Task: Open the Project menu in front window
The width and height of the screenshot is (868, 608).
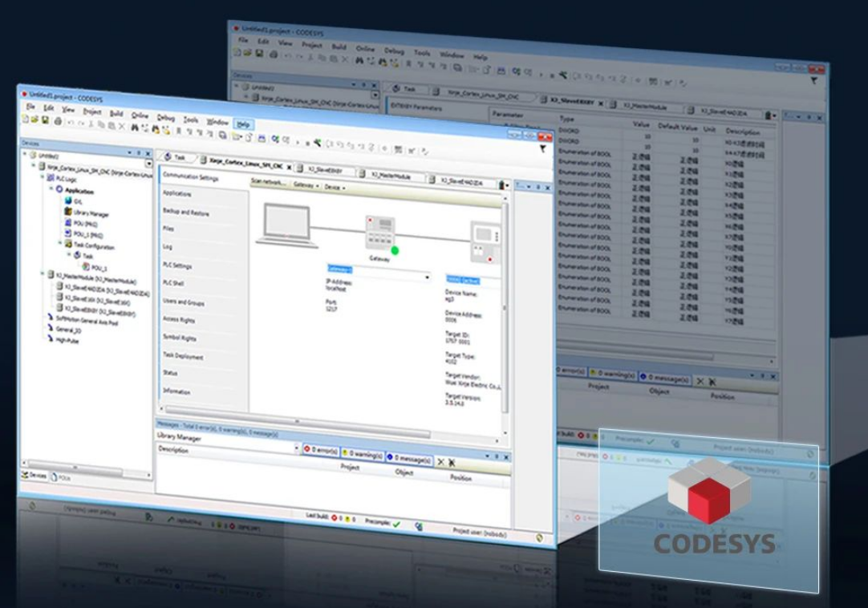Action: [x=92, y=111]
